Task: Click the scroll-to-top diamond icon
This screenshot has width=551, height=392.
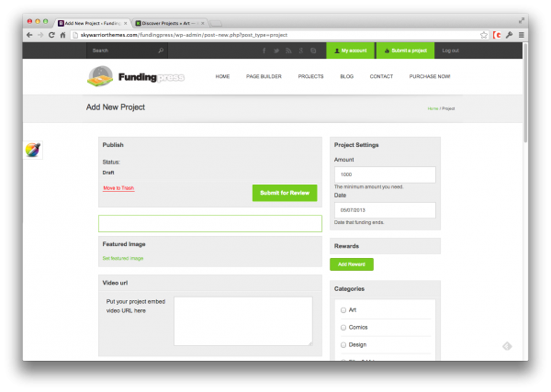Action: 507,346
